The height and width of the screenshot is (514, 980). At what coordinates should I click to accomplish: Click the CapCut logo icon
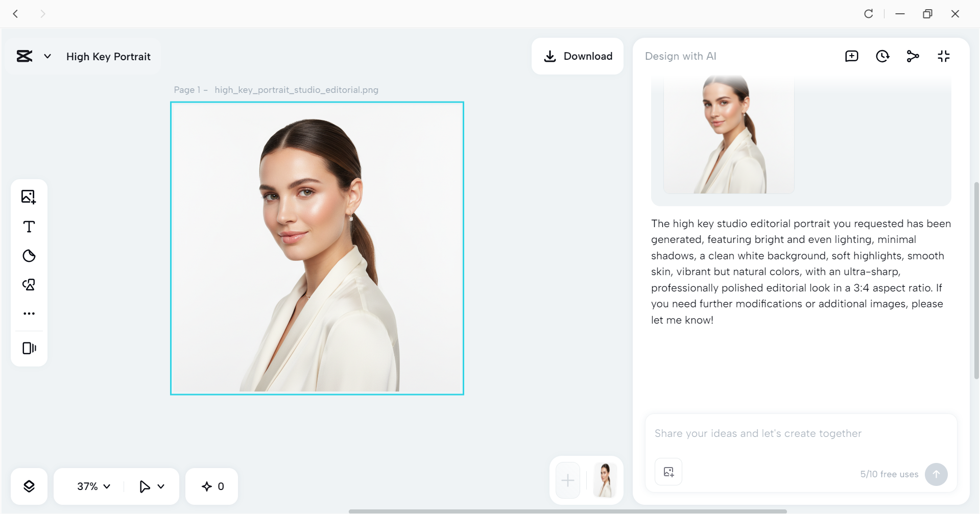pyautogui.click(x=25, y=56)
